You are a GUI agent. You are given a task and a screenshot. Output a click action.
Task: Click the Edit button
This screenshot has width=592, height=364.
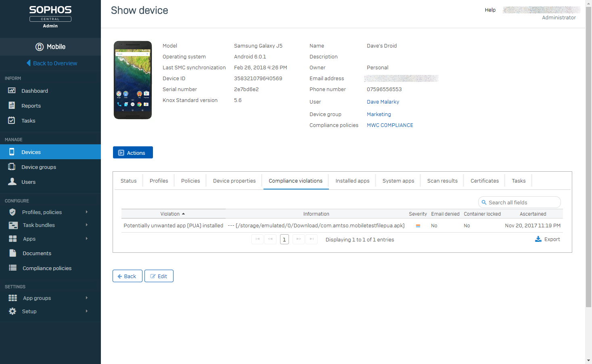pos(159,276)
